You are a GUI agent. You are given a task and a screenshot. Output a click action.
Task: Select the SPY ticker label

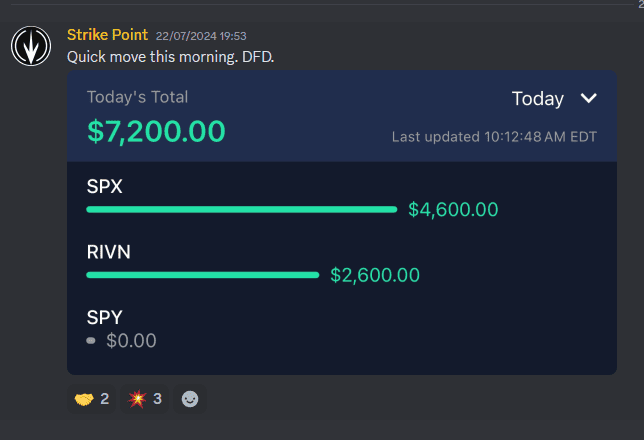(x=104, y=317)
